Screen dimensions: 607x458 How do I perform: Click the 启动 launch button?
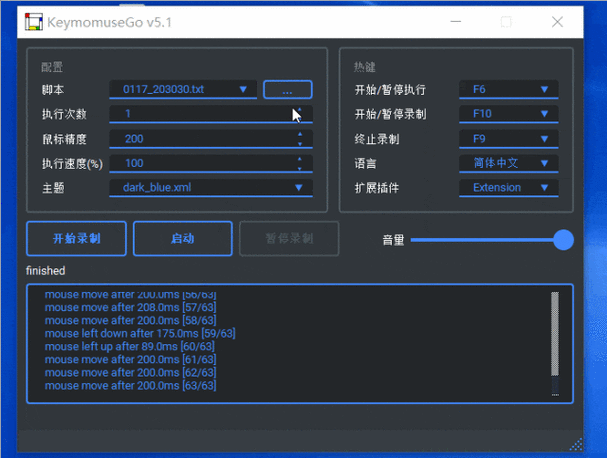pos(183,238)
